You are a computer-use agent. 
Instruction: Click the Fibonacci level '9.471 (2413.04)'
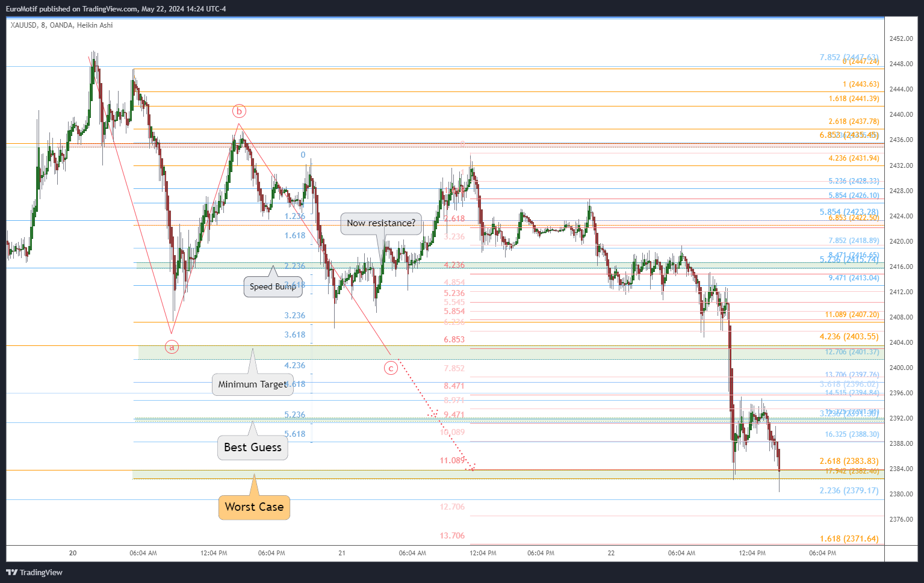coord(854,278)
